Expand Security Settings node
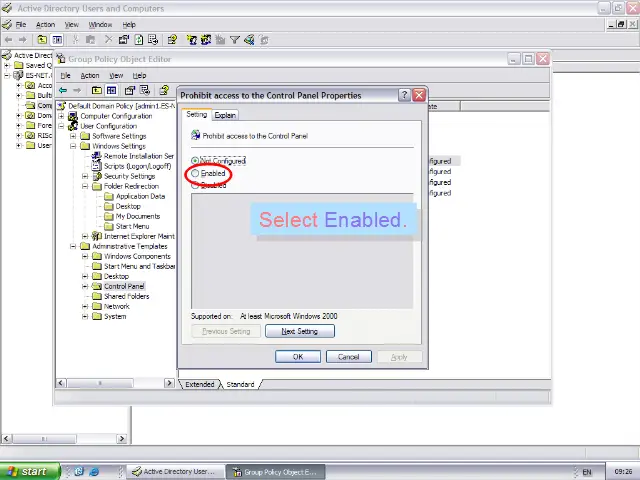This screenshot has height=480, width=640. (x=85, y=176)
